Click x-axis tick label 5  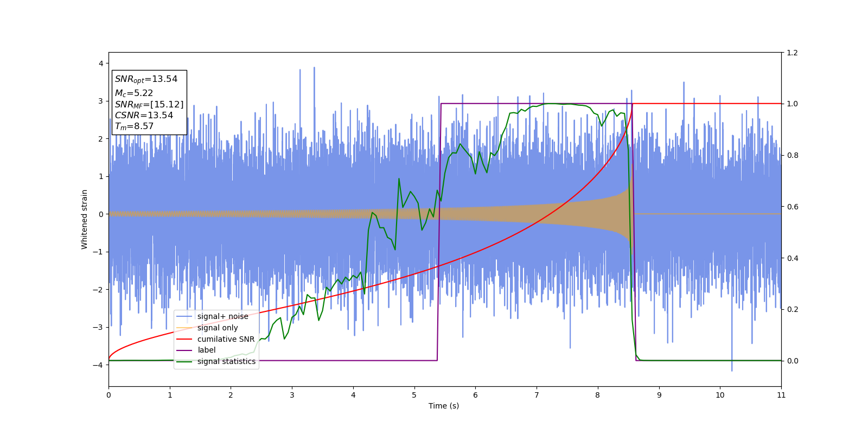(x=414, y=395)
